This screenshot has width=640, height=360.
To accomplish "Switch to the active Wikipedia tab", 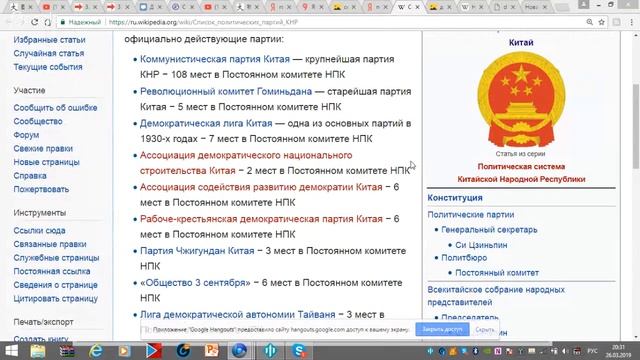I will coord(408,7).
